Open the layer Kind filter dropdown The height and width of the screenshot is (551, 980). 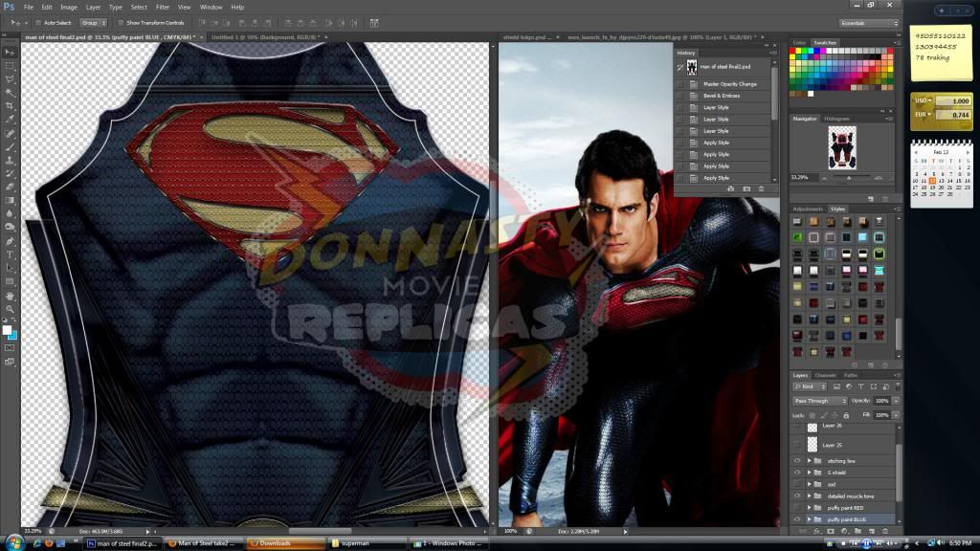[810, 386]
